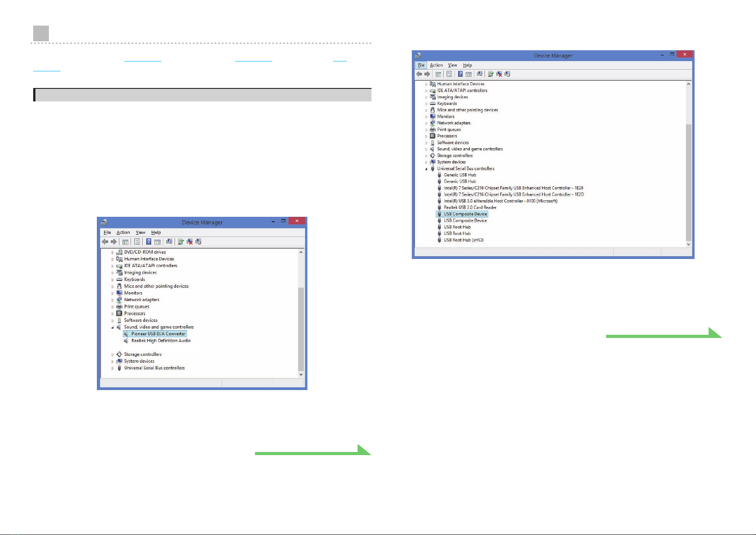Select Realtek USB 2.0 Card Reader

470,207
